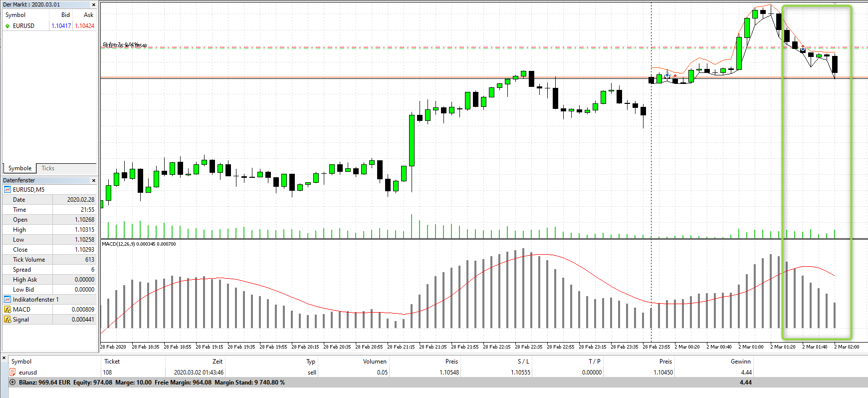868x398 pixels.
Task: Click the take profit value 0.00000 in trade row
Action: click(592, 373)
